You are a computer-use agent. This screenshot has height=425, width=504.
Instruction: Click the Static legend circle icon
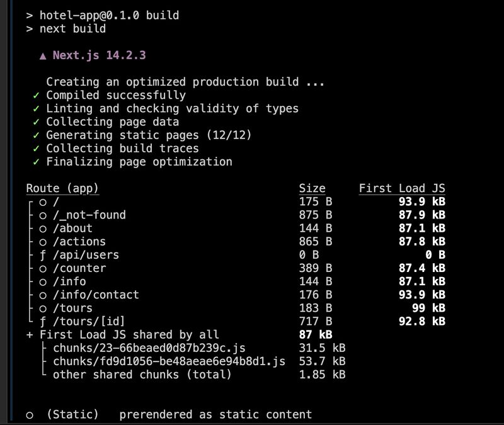pyautogui.click(x=30, y=416)
